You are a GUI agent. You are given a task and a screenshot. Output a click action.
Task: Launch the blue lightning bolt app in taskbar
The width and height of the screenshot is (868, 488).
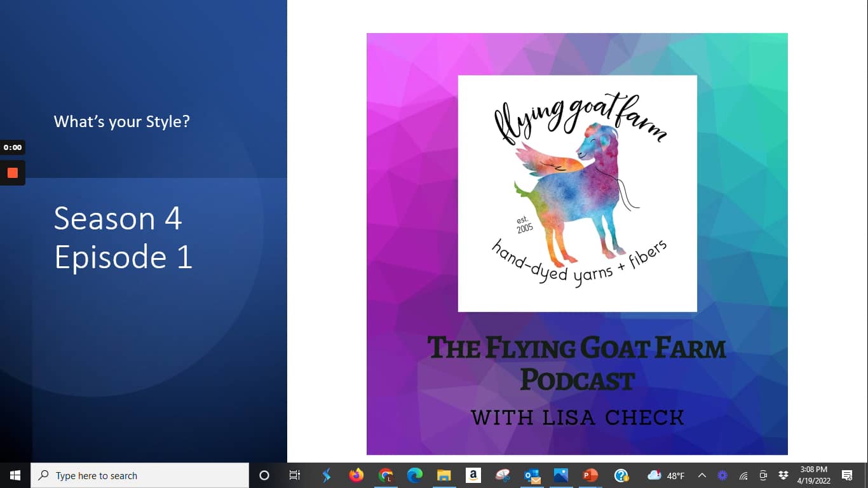326,475
